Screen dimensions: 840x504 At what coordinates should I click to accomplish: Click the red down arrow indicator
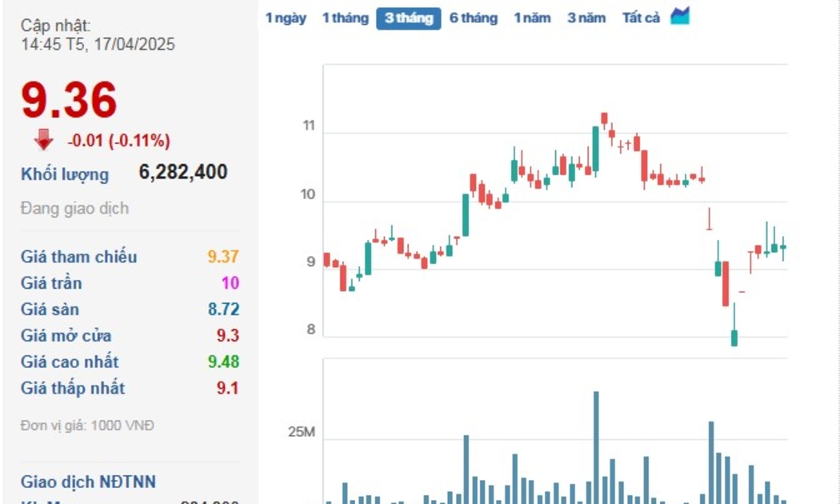(x=43, y=140)
